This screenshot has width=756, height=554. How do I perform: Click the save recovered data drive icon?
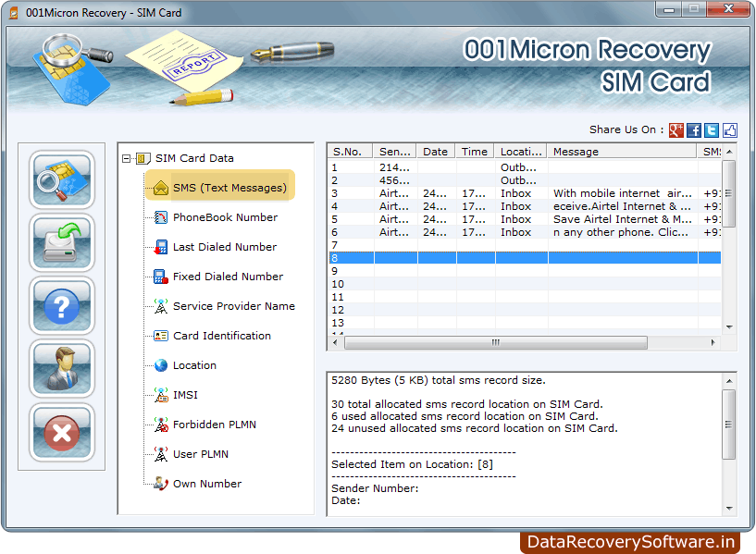tap(62, 243)
